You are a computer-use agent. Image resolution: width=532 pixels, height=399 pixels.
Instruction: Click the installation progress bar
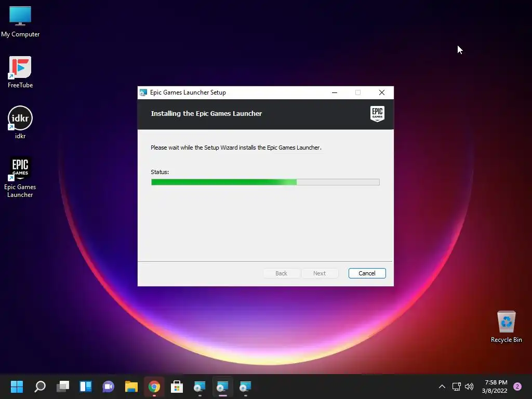(x=265, y=182)
